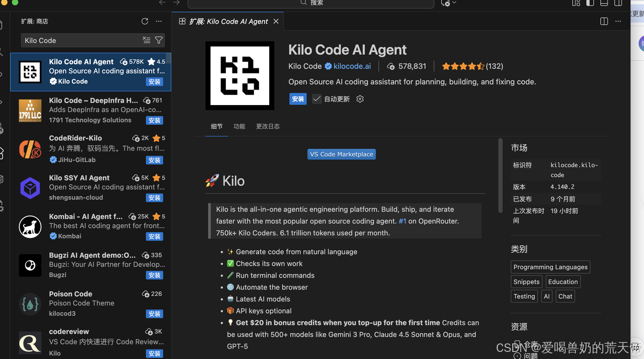Click the large Kilo Code extension logo
Screen dimensions: 644x359
click(240, 75)
